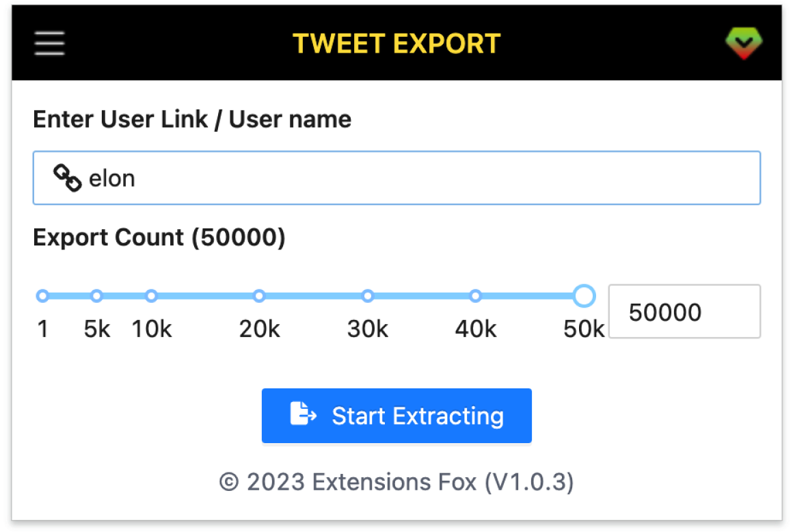Click the 40k label under the slider
The image size is (793, 532).
pos(476,330)
